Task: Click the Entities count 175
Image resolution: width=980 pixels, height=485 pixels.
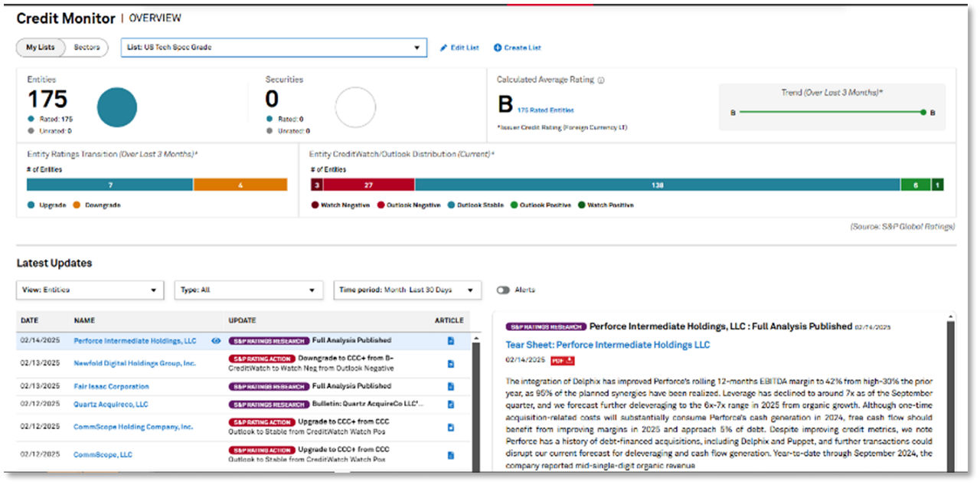Action: 47,100
